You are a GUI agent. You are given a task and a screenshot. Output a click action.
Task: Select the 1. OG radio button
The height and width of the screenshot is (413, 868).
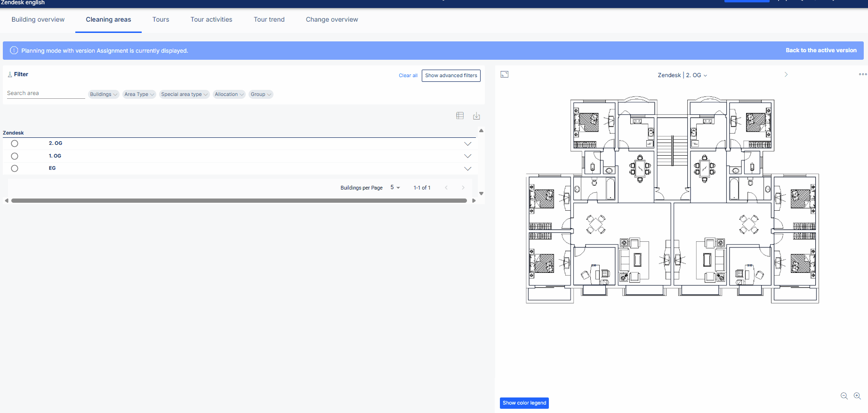coord(15,156)
